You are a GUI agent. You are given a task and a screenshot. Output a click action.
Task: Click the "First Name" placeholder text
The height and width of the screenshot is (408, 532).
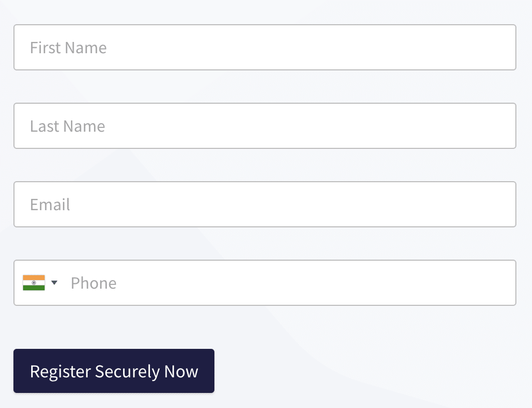tap(68, 48)
